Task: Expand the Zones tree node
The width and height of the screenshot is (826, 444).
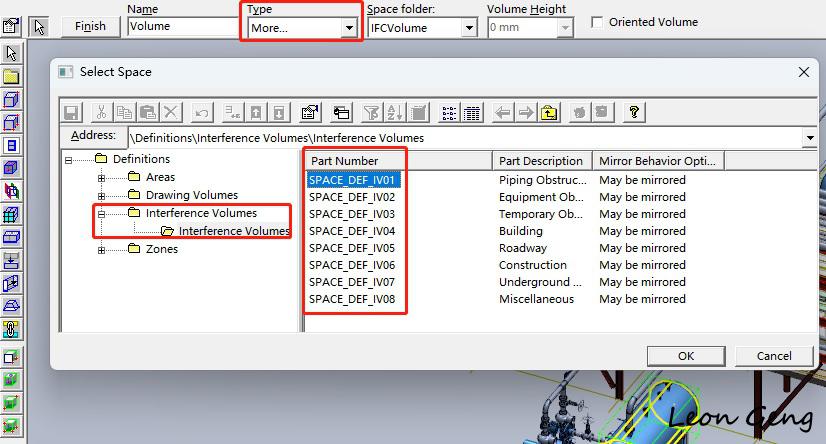Action: pos(101,250)
